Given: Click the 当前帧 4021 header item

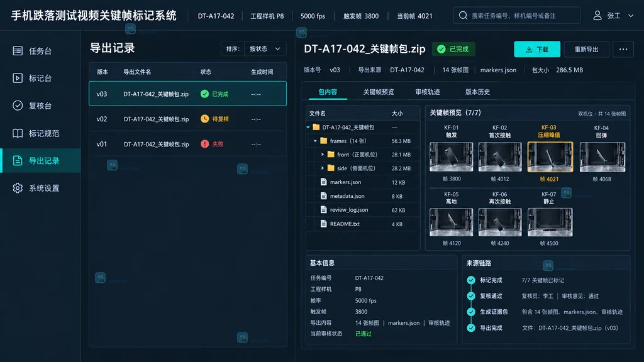Looking at the screenshot, I should click(414, 16).
